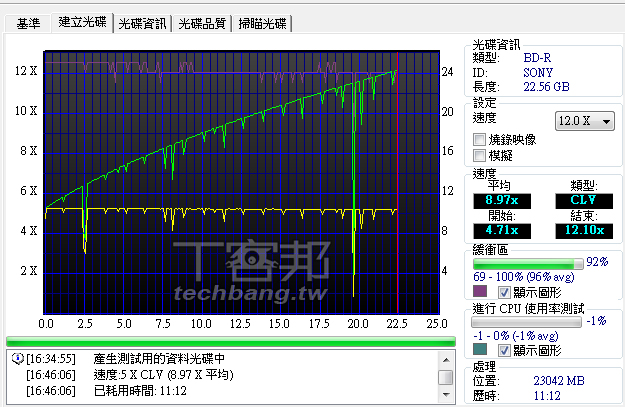
Task: Click the green burn progress bar
Action: coord(231,341)
